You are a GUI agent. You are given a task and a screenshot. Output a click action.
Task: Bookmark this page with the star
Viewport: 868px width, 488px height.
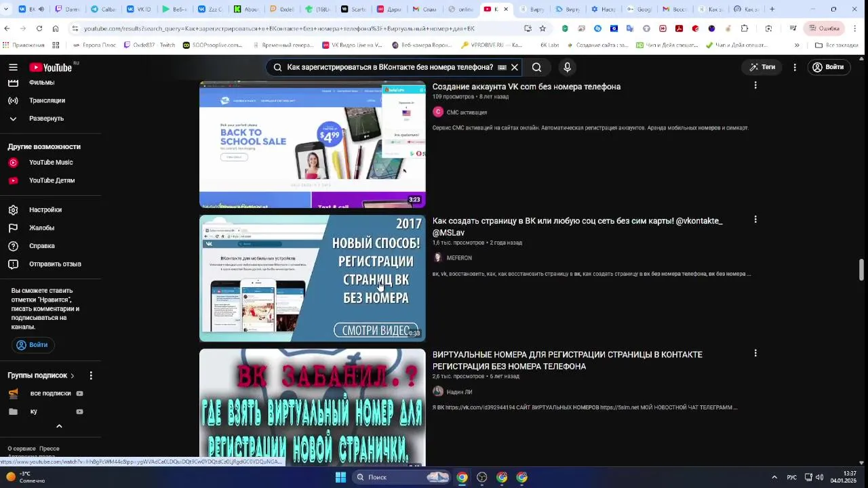[542, 28]
